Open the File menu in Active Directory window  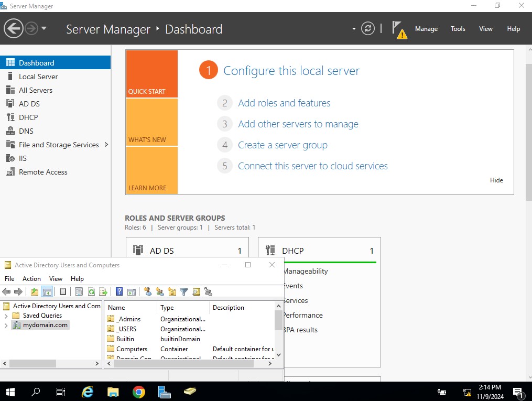pyautogui.click(x=9, y=278)
